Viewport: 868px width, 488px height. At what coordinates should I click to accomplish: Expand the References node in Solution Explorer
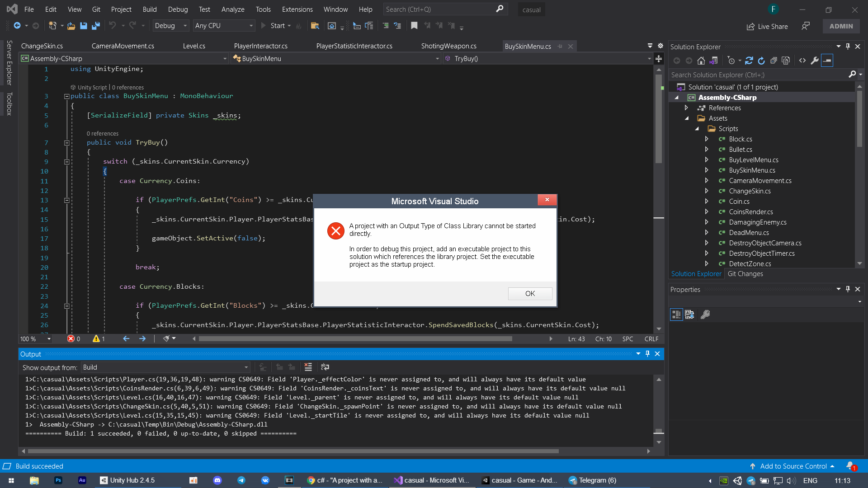pyautogui.click(x=686, y=108)
